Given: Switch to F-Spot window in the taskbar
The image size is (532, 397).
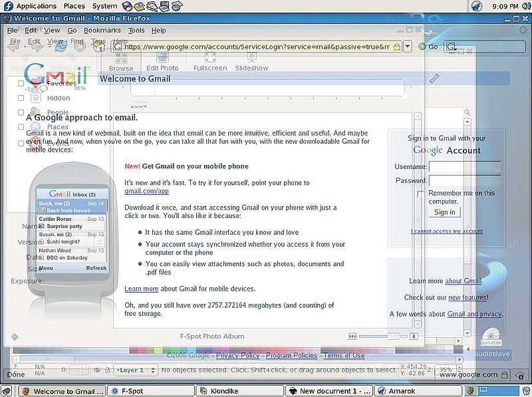Looking at the screenshot, I should 150,391.
